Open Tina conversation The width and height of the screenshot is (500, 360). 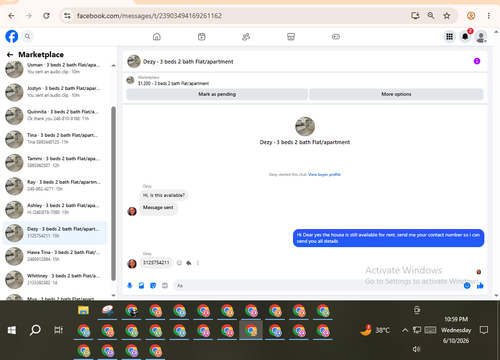click(55, 139)
